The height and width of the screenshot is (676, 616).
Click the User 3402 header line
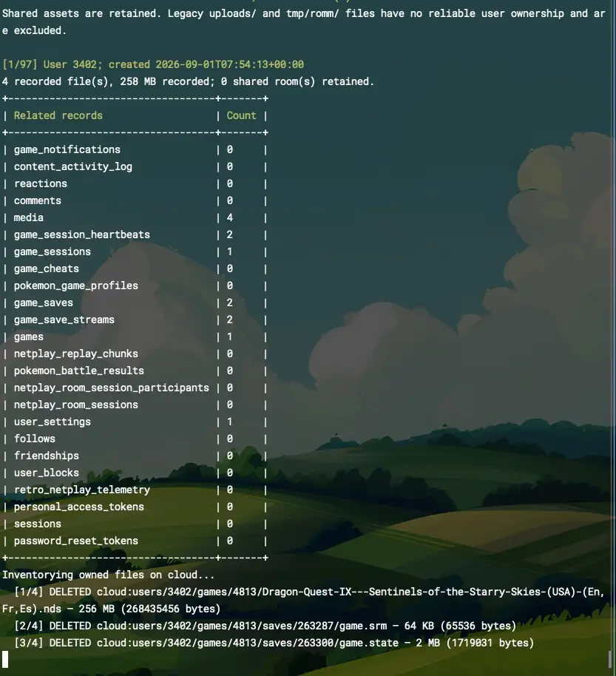tap(153, 64)
